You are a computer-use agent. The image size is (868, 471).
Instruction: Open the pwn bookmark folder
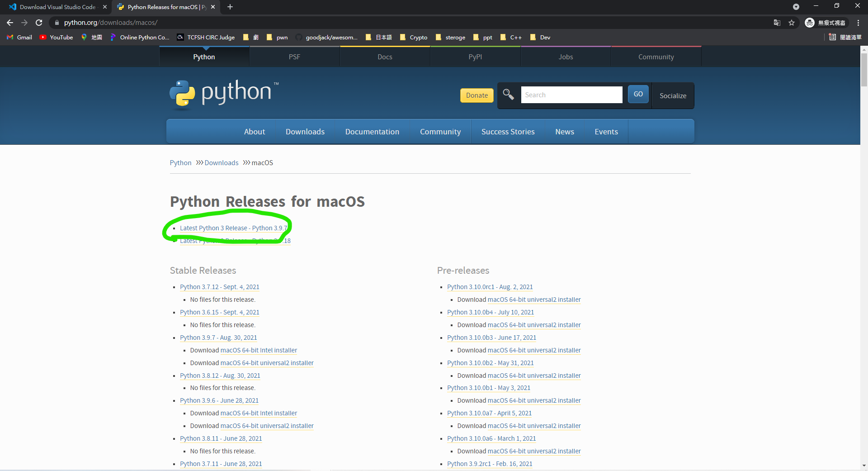click(277, 37)
